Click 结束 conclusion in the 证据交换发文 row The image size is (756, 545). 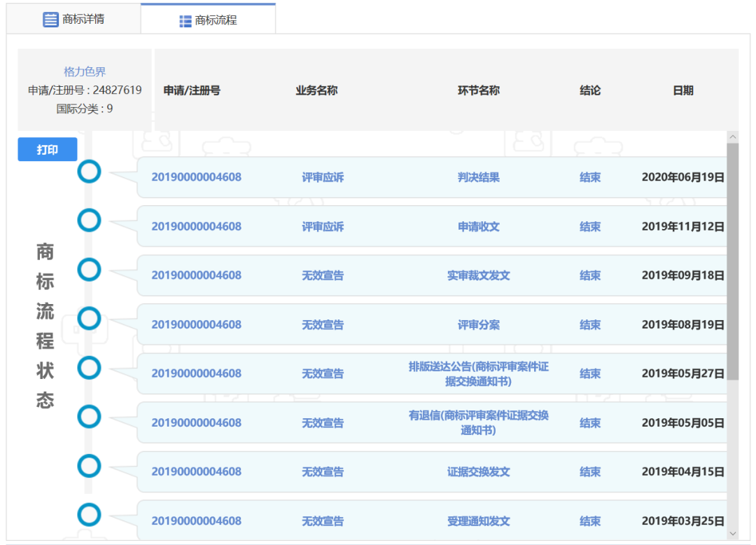pyautogui.click(x=590, y=472)
